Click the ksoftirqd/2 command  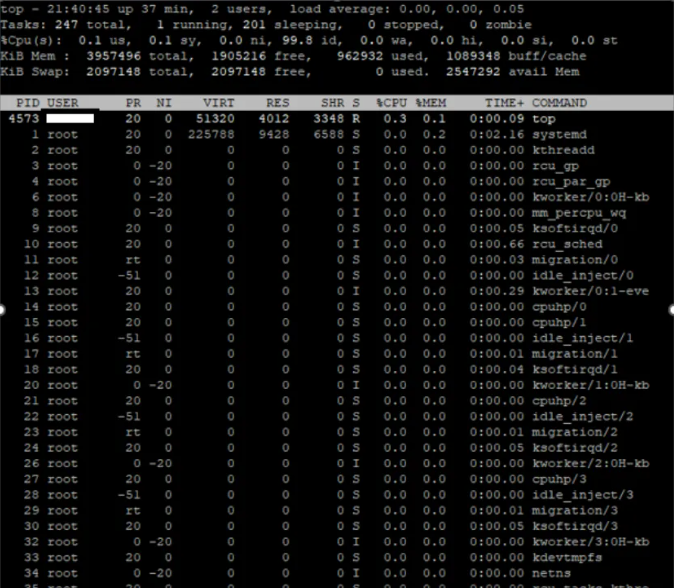tap(575, 448)
